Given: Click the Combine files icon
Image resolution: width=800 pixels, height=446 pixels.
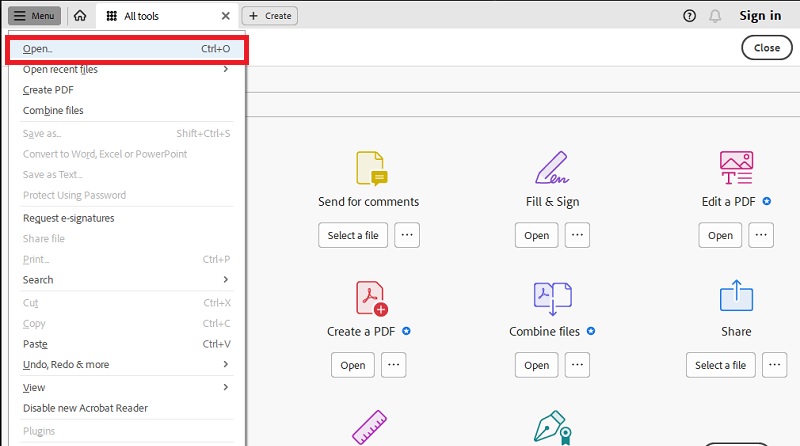Looking at the screenshot, I should pyautogui.click(x=553, y=298).
